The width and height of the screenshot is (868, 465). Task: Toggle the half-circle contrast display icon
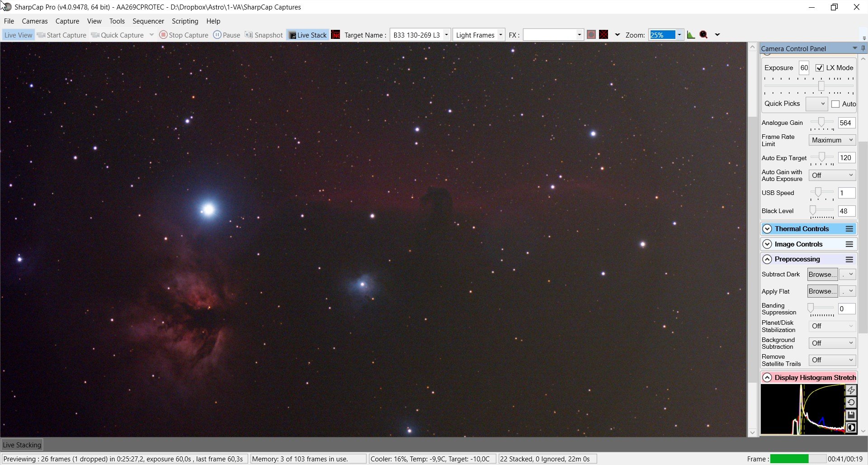(851, 427)
